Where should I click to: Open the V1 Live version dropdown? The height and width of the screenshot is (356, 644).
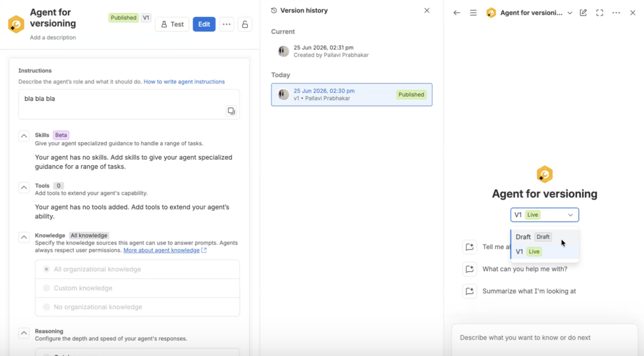tap(545, 215)
